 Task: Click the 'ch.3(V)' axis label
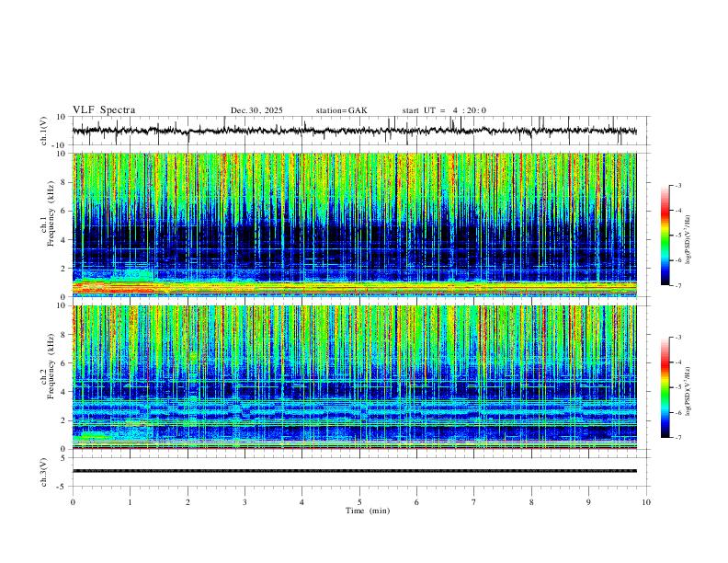44,472
